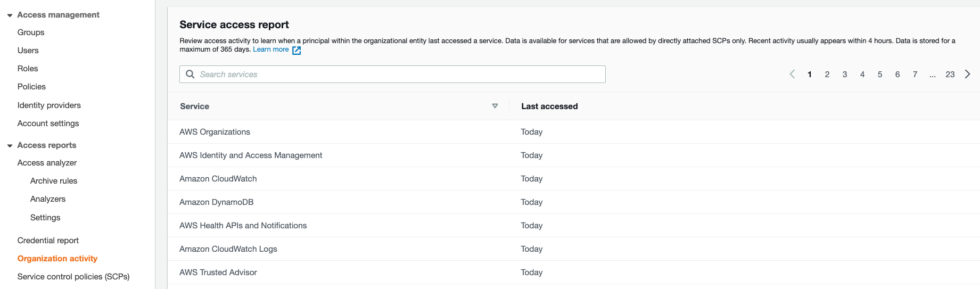Click the Last accessed column header

pos(549,106)
